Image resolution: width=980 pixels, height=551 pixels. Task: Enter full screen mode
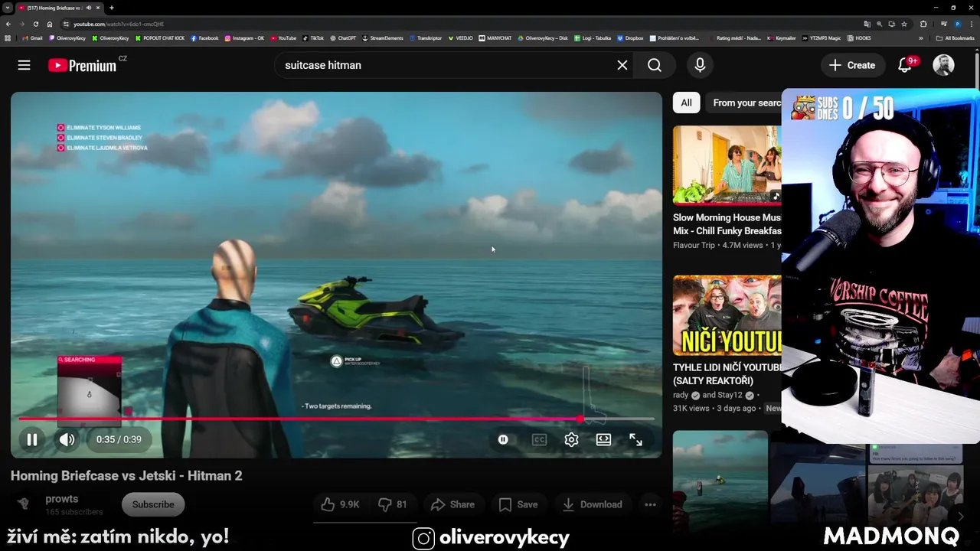tap(635, 439)
